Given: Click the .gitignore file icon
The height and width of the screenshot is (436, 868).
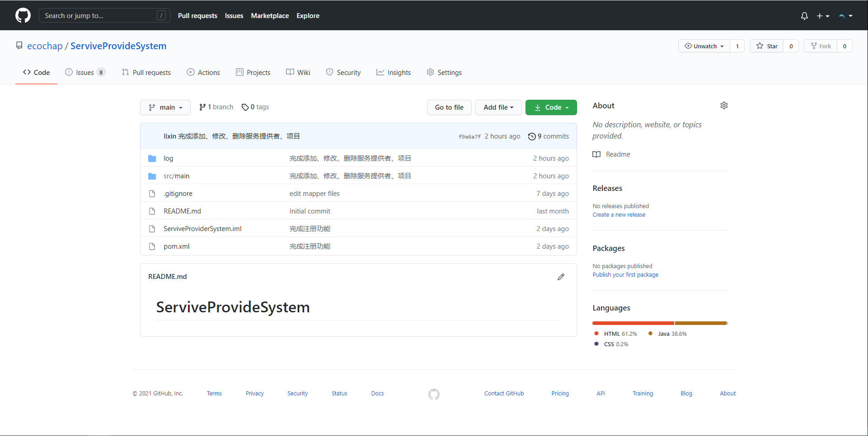Looking at the screenshot, I should click(x=152, y=194).
